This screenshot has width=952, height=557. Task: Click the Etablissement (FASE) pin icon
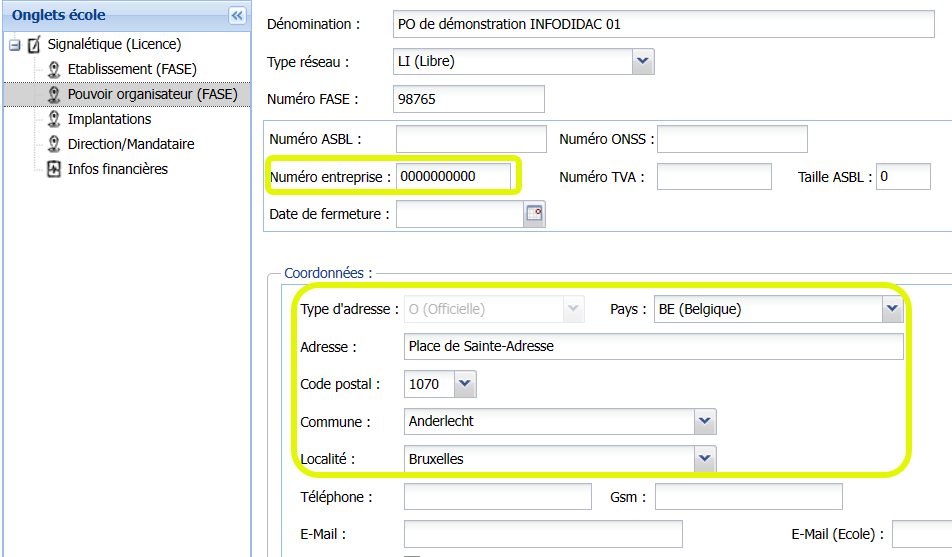pyautogui.click(x=54, y=70)
